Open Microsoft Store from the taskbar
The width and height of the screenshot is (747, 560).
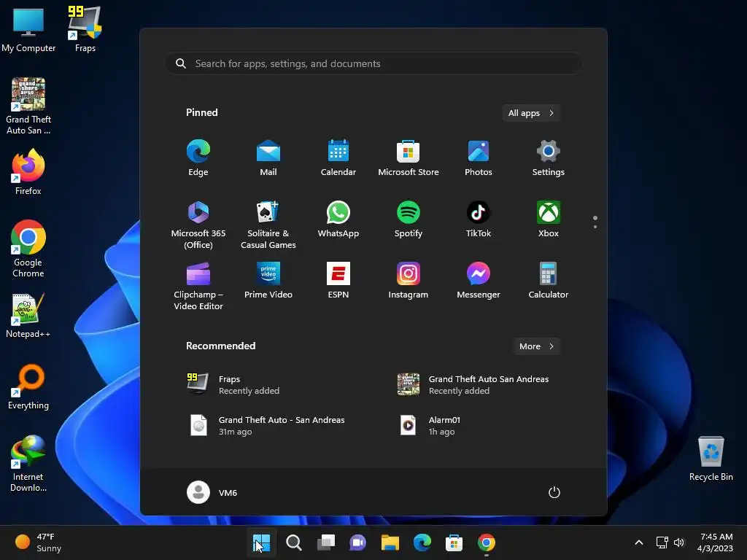coord(454,542)
